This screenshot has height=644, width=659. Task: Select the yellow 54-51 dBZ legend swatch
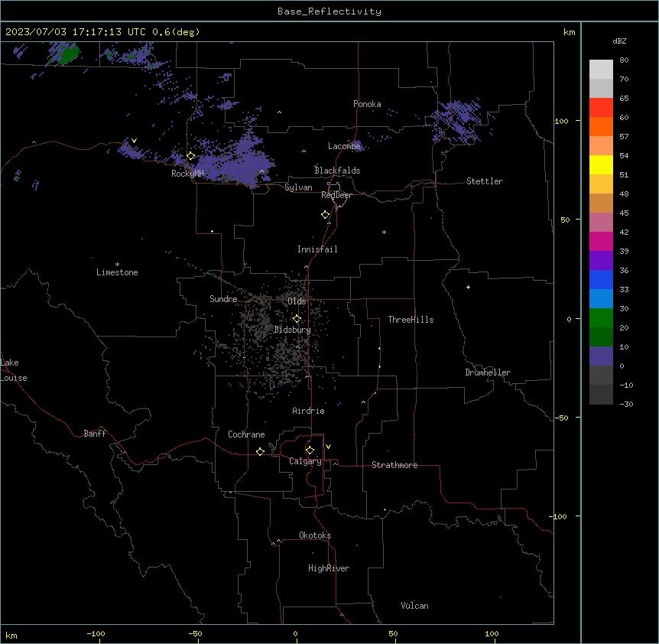click(x=601, y=164)
